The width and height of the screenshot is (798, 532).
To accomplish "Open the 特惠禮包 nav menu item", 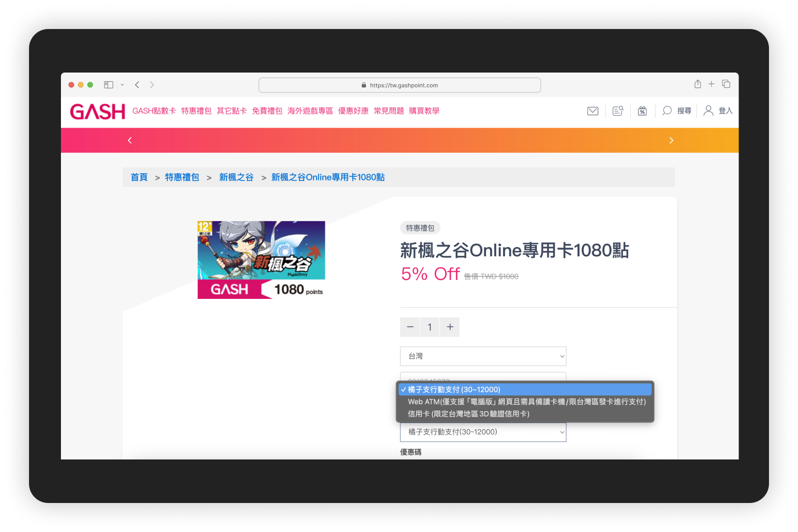I will (196, 111).
